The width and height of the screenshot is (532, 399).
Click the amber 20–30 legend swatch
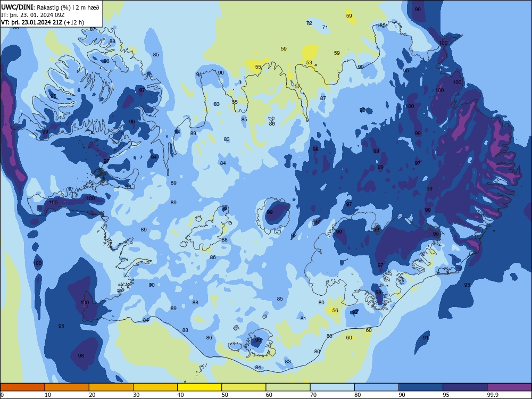click(111, 387)
